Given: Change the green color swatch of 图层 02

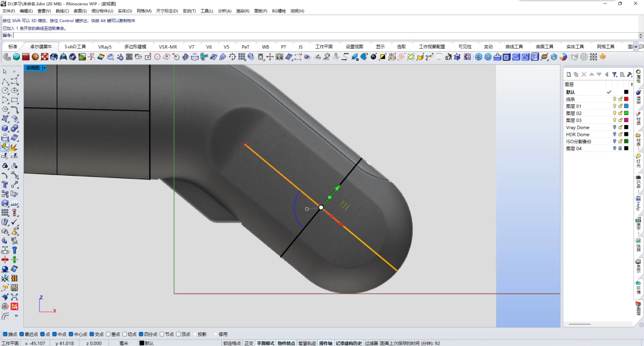Looking at the screenshot, I should click(626, 113).
